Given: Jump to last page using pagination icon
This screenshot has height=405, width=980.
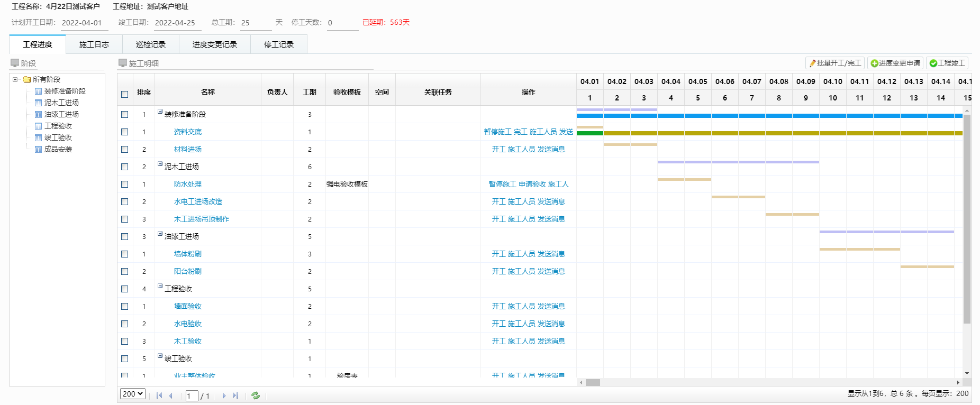Looking at the screenshot, I should 235,395.
